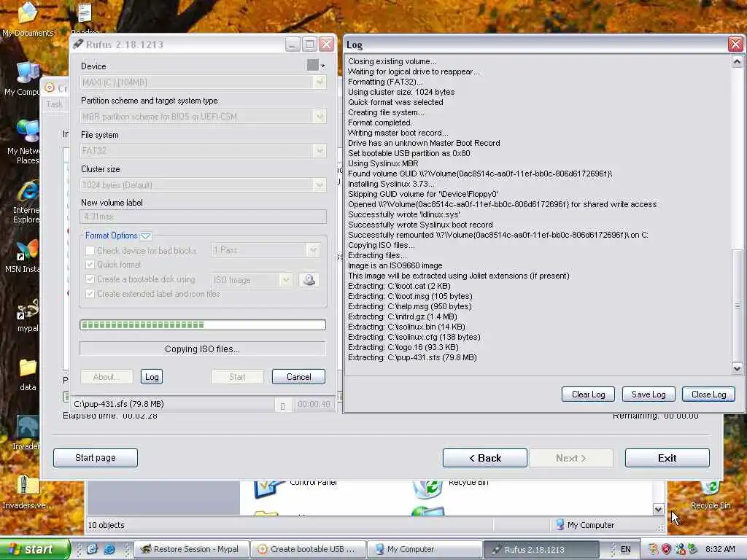
Task: Click the New volume label input field
Action: pyautogui.click(x=203, y=217)
